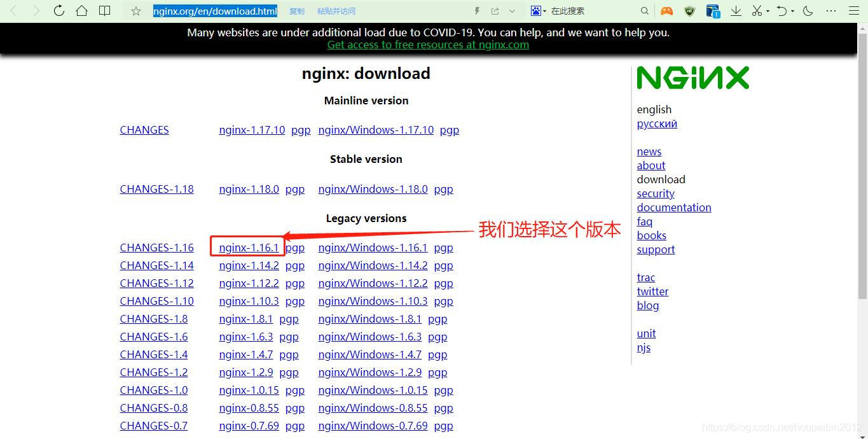The image size is (868, 439).
Task: Open the news navigation link
Action: (649, 151)
